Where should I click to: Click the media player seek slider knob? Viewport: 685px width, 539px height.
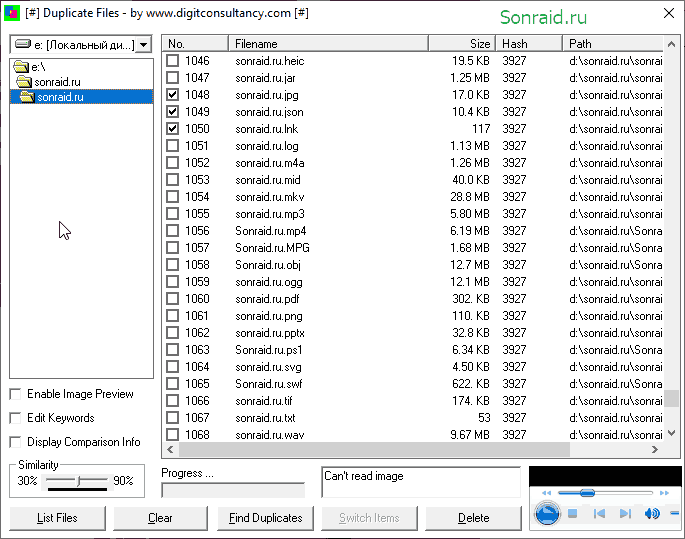click(587, 493)
